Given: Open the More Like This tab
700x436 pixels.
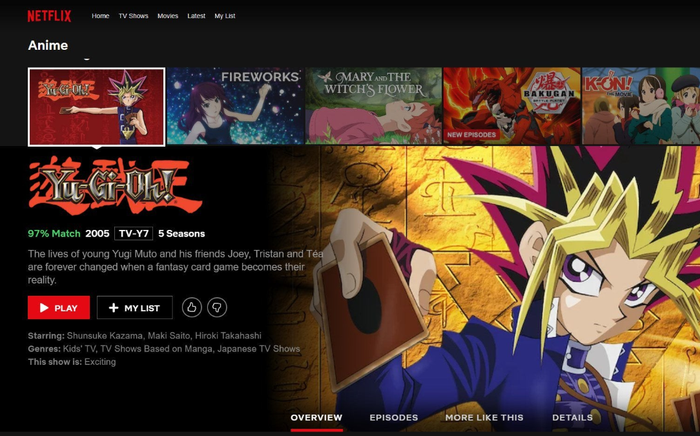Looking at the screenshot, I should (x=484, y=418).
